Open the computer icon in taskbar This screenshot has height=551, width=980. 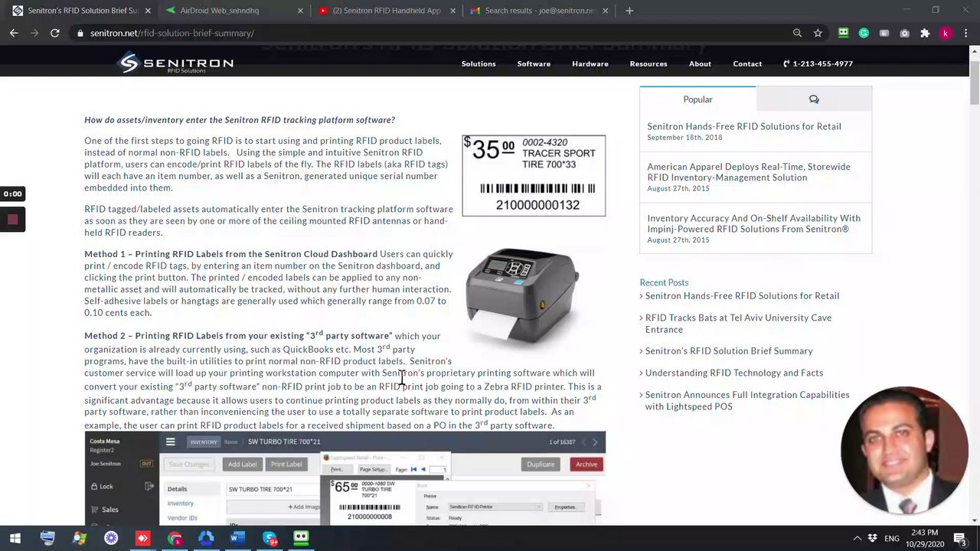pos(47,538)
